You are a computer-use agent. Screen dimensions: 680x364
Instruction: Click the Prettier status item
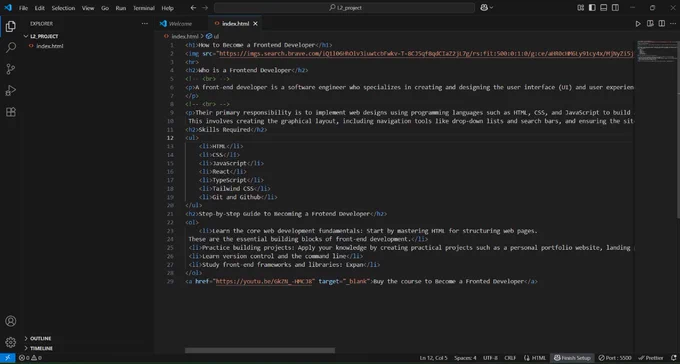tap(651, 358)
